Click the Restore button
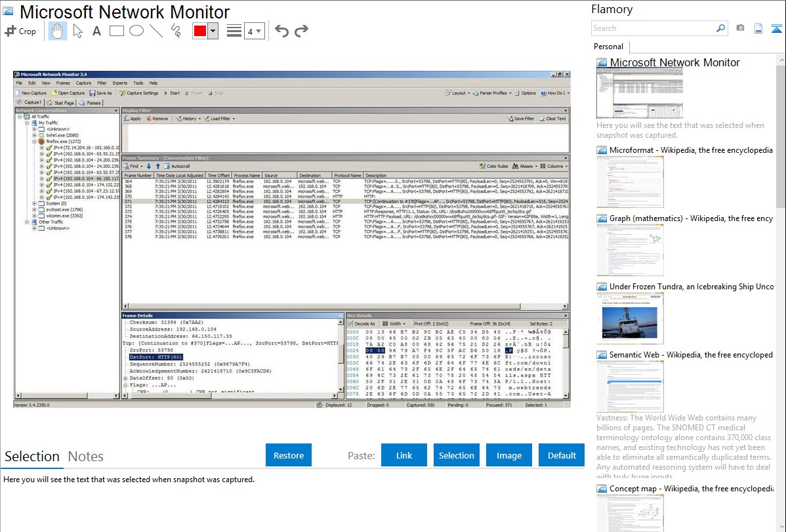Screen dimensions: 786x532 (x=289, y=455)
